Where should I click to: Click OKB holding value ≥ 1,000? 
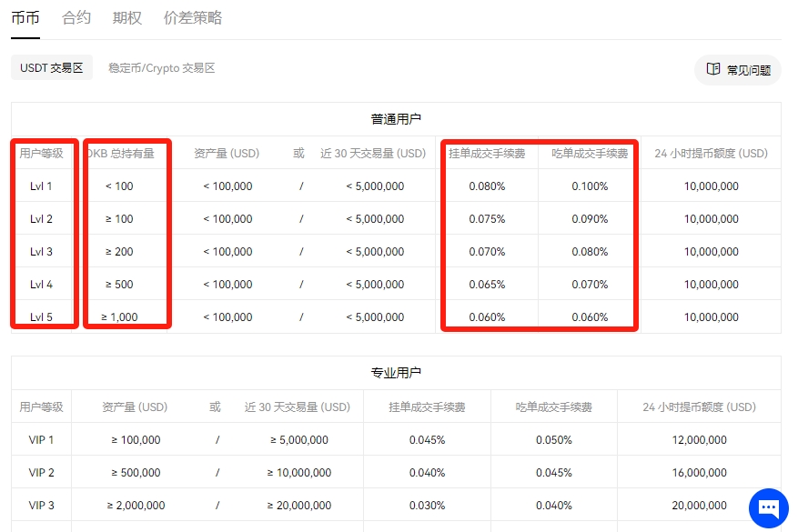pos(119,317)
